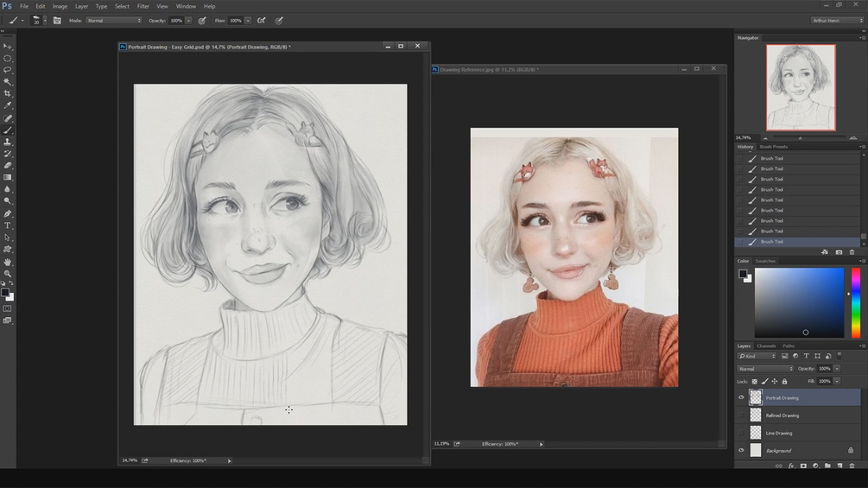
Task: Toggle Quick Mask mode in tools panel
Action: [7, 308]
